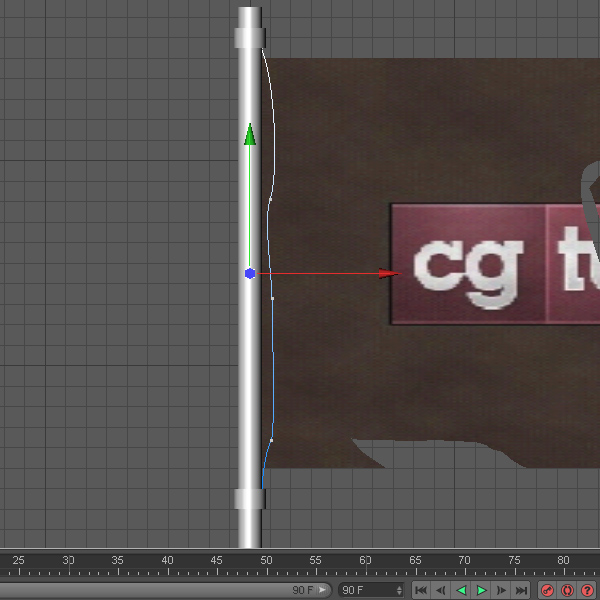Click the red question mark keyframe selection icon
This screenshot has width=600, height=600.
[587, 590]
